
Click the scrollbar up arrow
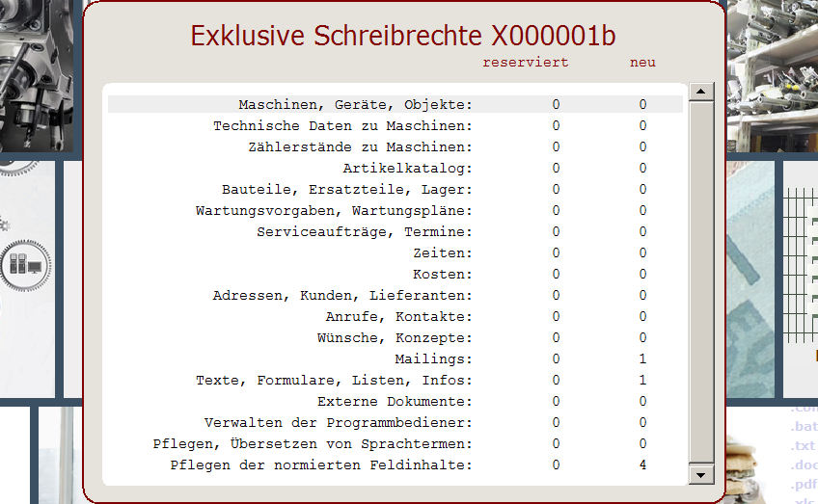pyautogui.click(x=701, y=92)
